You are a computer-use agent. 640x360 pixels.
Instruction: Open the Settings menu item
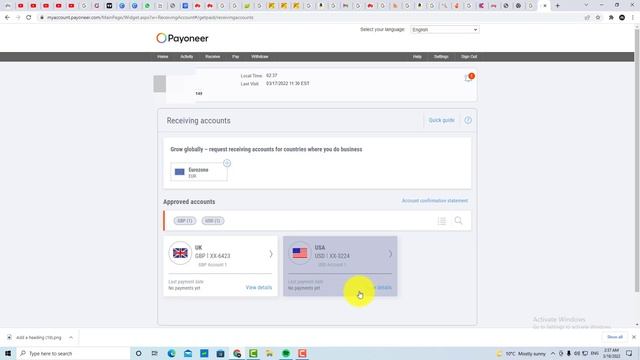(441, 57)
